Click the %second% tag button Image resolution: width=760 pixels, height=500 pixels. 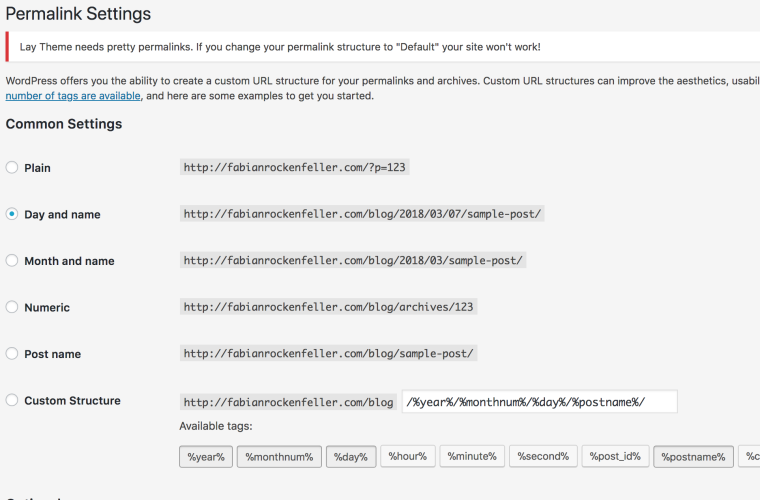click(x=543, y=457)
